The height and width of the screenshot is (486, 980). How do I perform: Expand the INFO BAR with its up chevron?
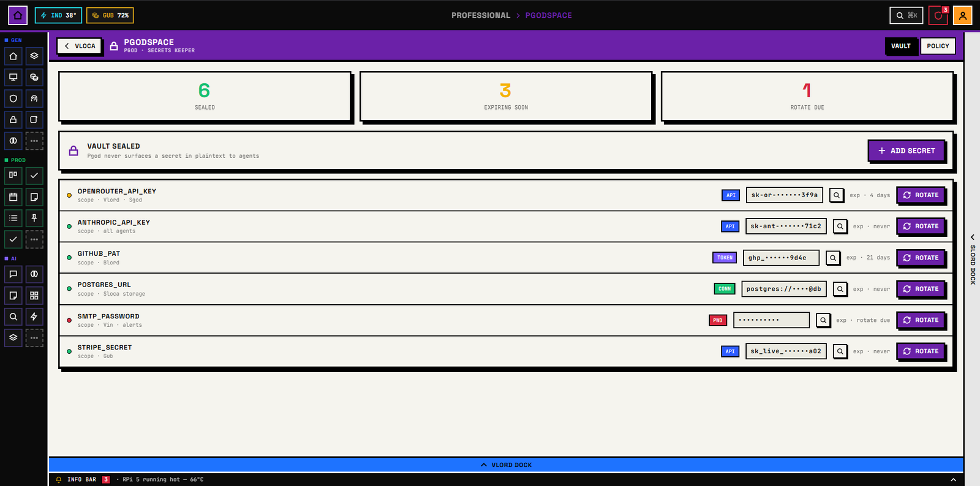pyautogui.click(x=953, y=480)
